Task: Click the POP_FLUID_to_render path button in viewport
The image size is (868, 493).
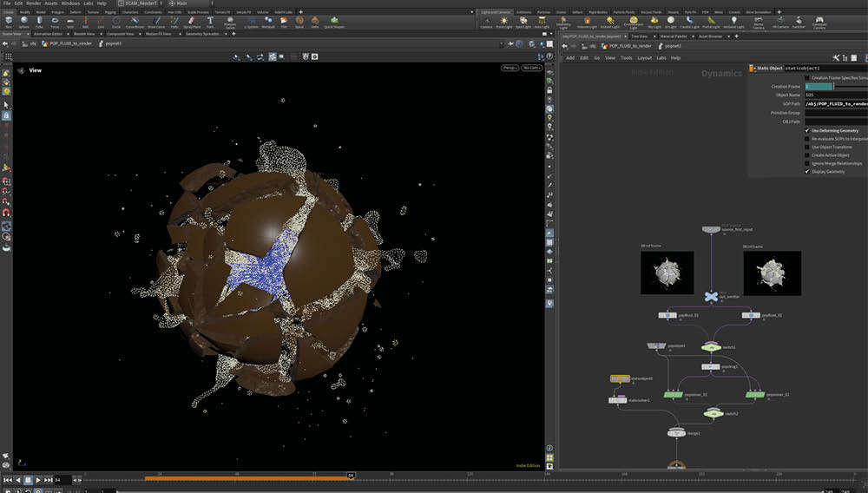Action: (69, 43)
